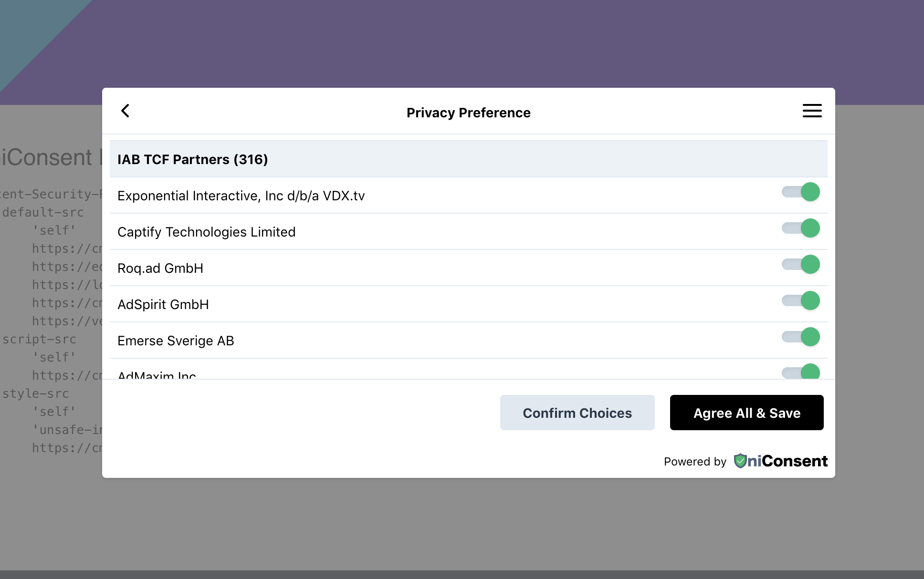924x579 pixels.
Task: Disable the Exponential Interactive toggle
Action: click(x=801, y=192)
